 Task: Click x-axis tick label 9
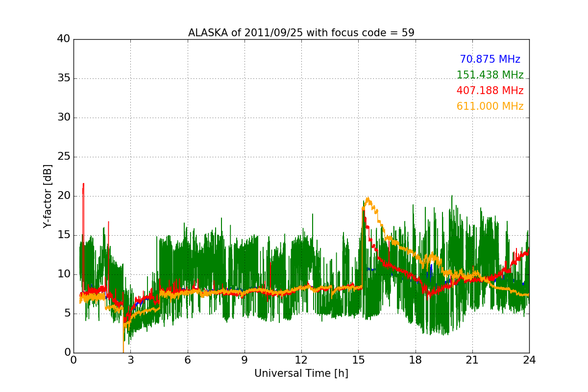pos(245,360)
